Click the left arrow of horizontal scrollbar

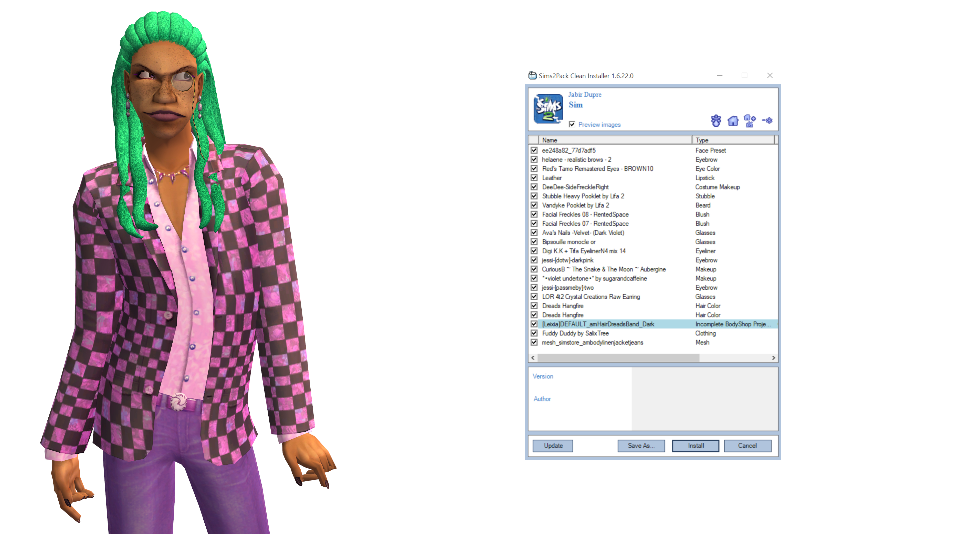pyautogui.click(x=533, y=358)
